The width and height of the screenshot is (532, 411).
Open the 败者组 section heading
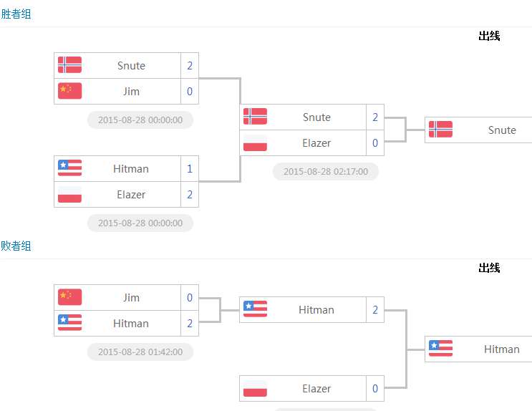(x=16, y=246)
